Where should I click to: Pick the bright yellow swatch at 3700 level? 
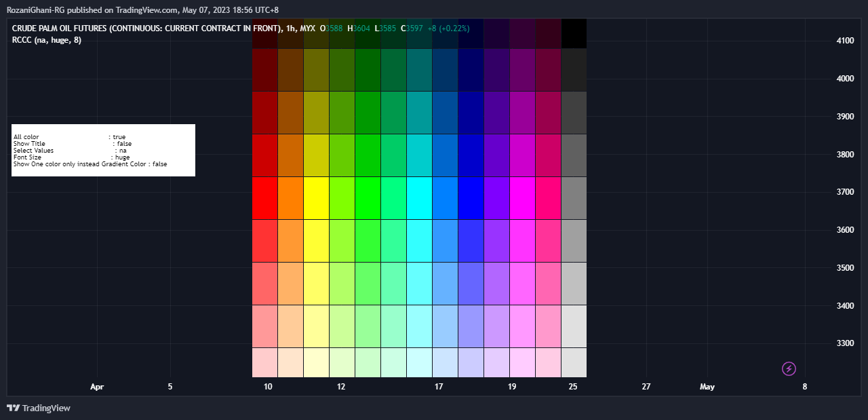(x=316, y=198)
